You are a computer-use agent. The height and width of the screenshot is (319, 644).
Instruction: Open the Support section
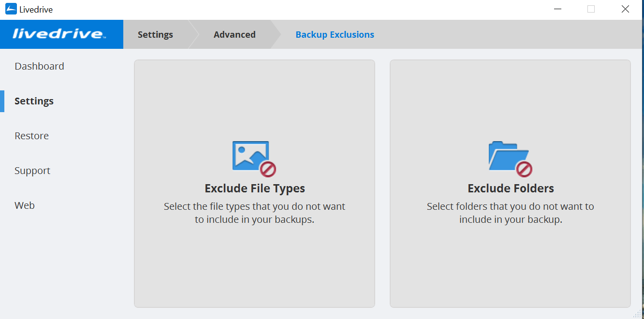click(32, 171)
